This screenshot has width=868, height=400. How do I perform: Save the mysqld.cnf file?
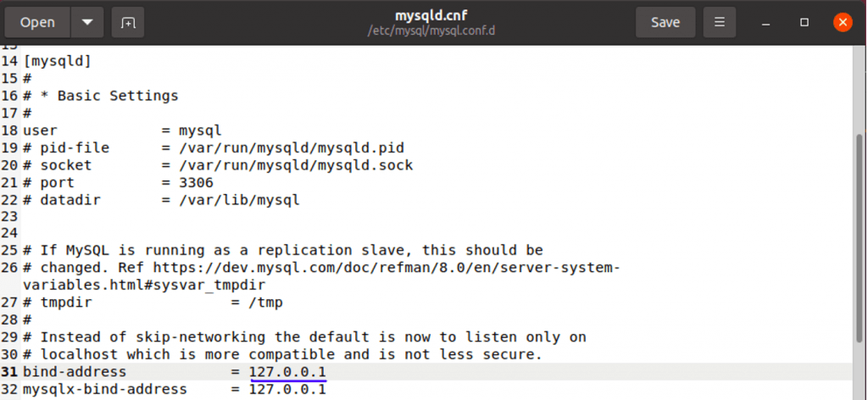pos(665,23)
